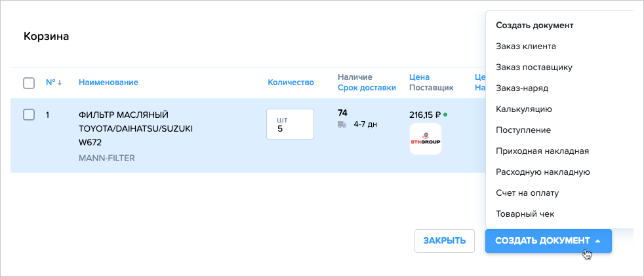644x277 pixels.
Task: Select Заказ поставщику from the menu
Action: click(534, 67)
